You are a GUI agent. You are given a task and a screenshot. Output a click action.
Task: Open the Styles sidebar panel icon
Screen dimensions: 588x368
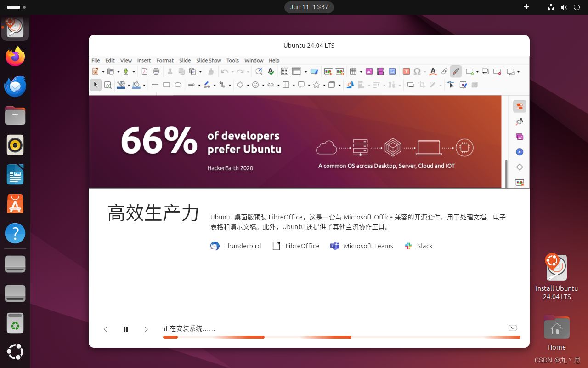(x=520, y=122)
